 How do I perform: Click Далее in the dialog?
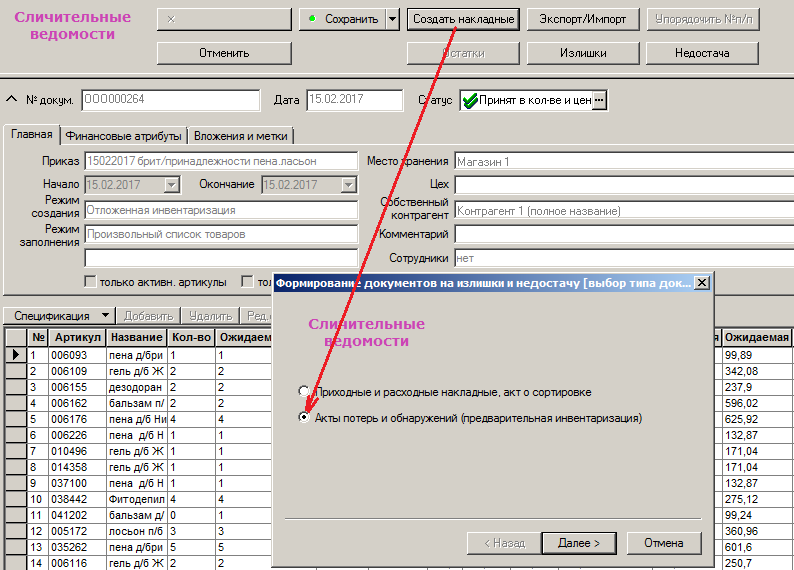pos(579,543)
